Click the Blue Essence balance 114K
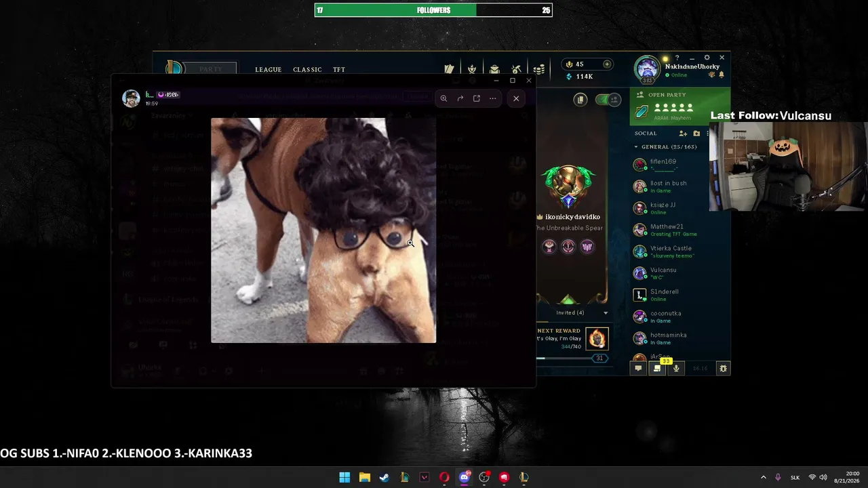 pos(579,77)
